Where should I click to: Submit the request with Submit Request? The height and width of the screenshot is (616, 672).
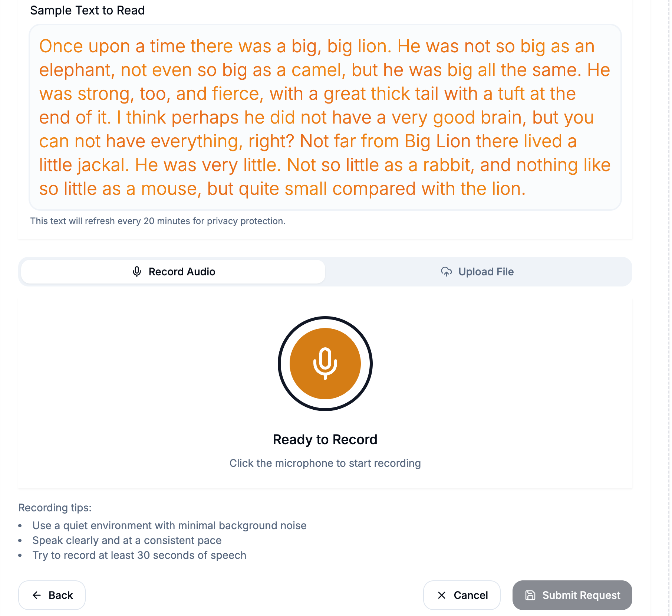coord(572,595)
